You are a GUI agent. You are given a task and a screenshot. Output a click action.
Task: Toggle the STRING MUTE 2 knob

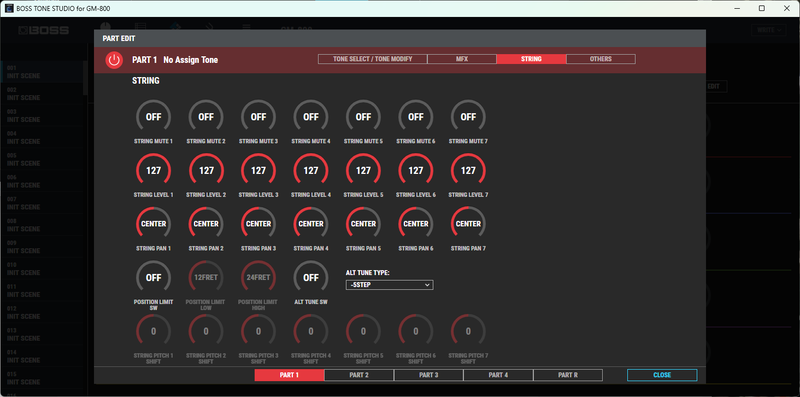tap(206, 117)
